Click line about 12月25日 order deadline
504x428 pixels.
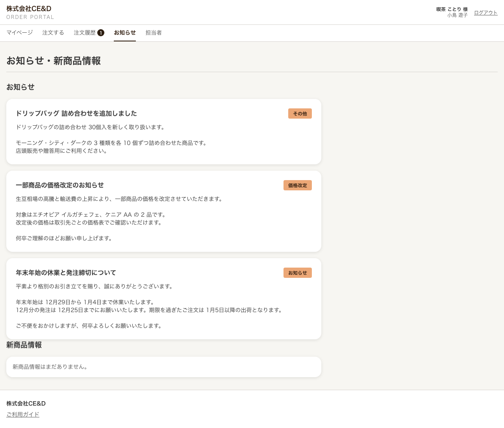click(x=150, y=310)
